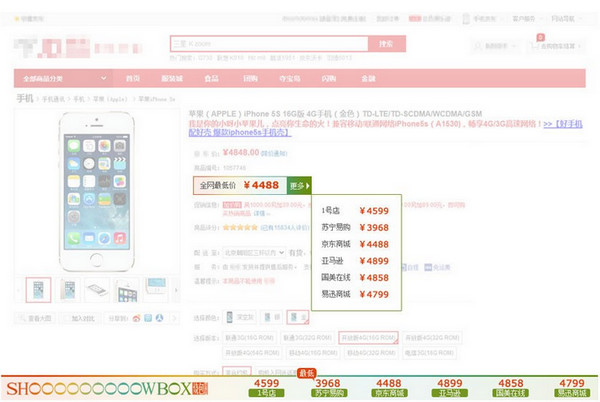Advance thumbnails with the right arrow
Image resolution: width=600 pixels, height=402 pixels.
point(176,290)
